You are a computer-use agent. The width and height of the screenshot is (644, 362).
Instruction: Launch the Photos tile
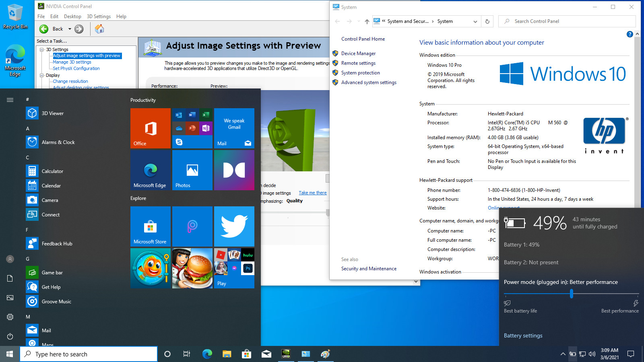pyautogui.click(x=192, y=170)
